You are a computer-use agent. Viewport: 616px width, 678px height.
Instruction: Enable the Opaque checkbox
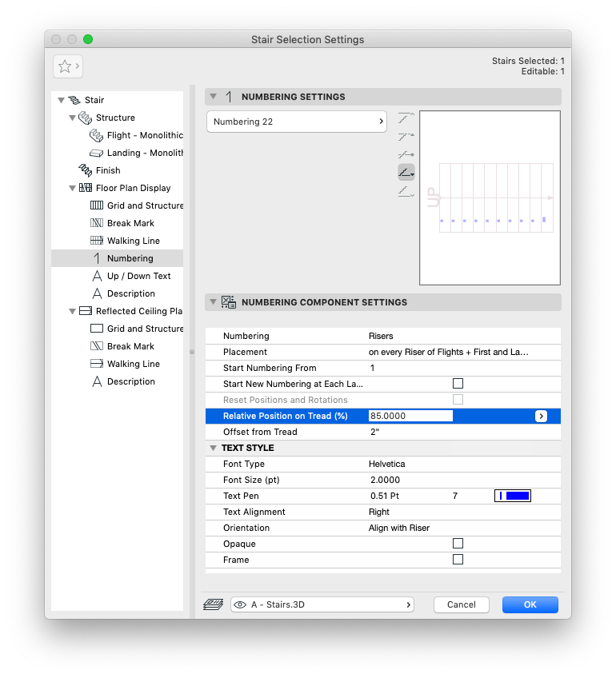tap(458, 544)
